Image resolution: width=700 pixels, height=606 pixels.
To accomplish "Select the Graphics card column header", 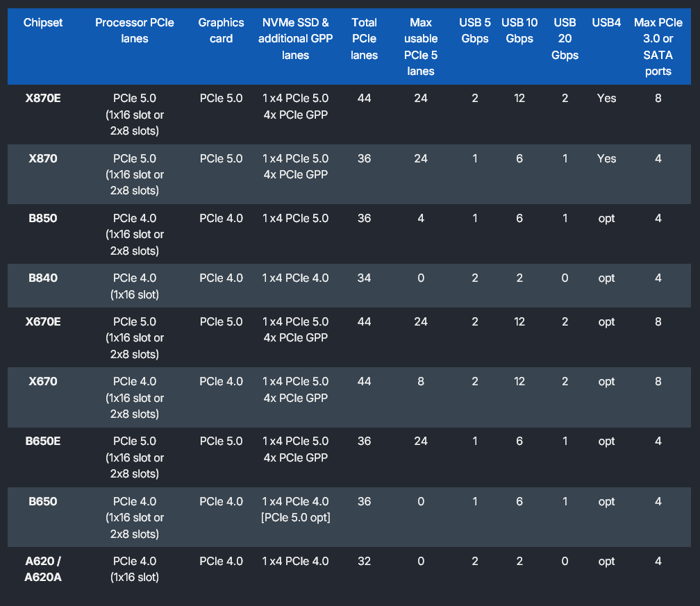I will pyautogui.click(x=221, y=31).
